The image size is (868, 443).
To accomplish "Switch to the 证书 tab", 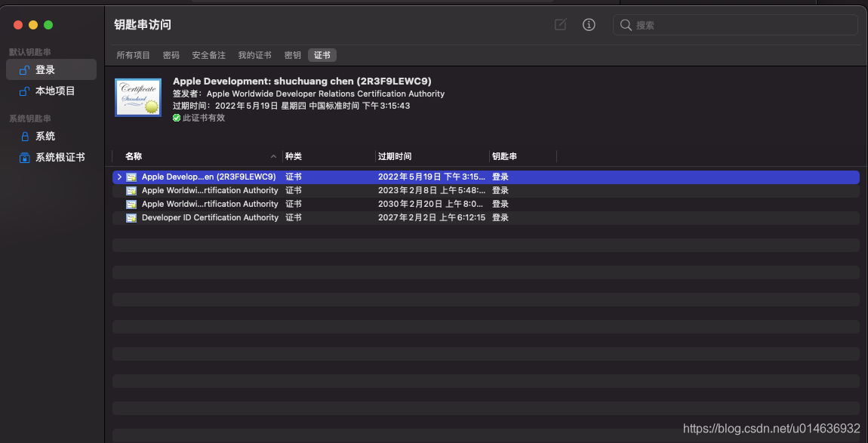I will click(322, 55).
